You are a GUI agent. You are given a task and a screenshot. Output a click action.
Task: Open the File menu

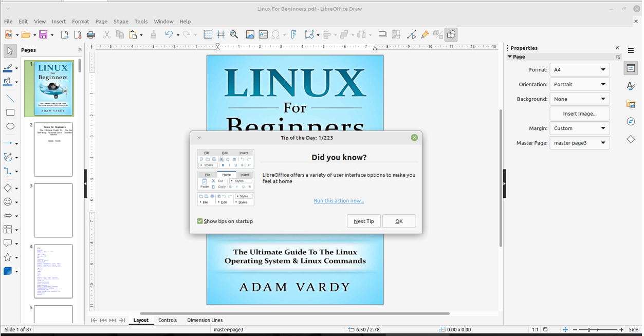pyautogui.click(x=8, y=22)
